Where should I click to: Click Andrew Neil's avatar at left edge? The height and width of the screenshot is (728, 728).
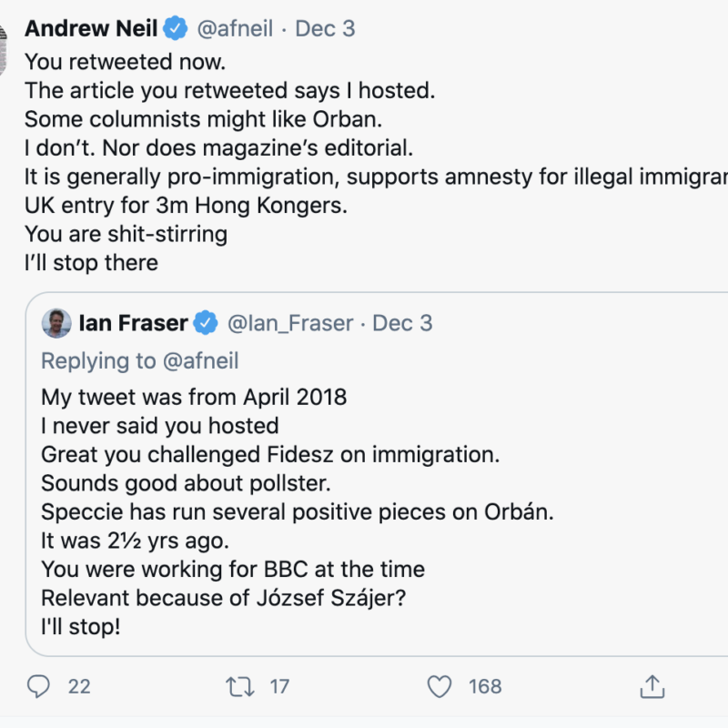pos(4,41)
